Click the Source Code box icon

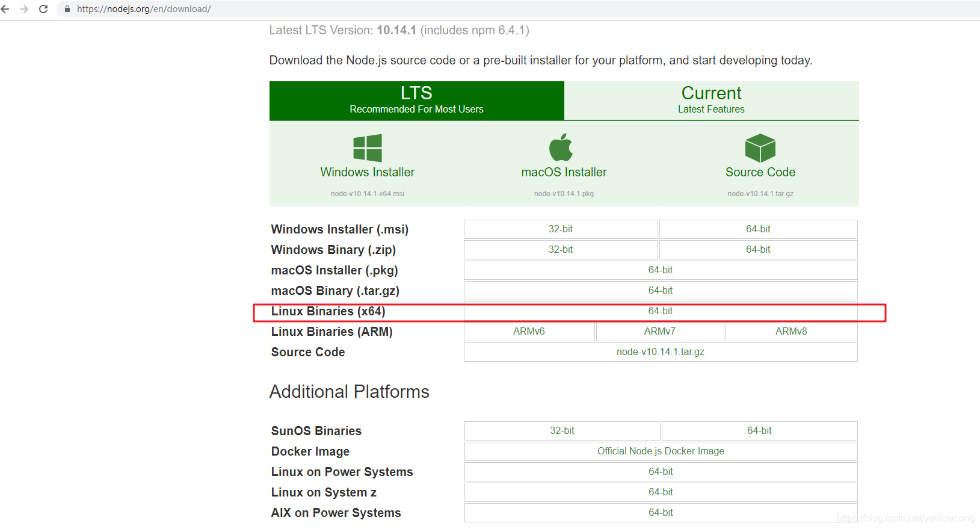760,148
